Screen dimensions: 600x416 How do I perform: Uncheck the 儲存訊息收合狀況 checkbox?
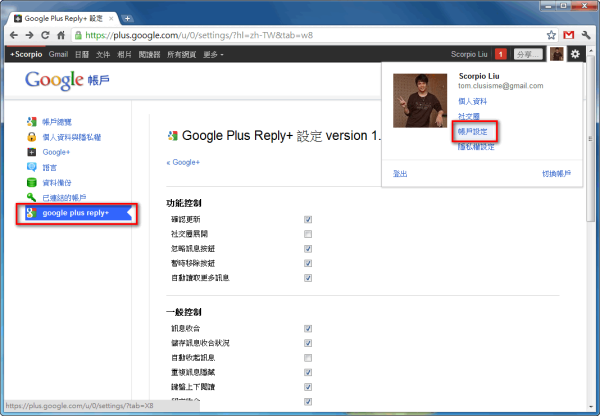[x=308, y=343]
